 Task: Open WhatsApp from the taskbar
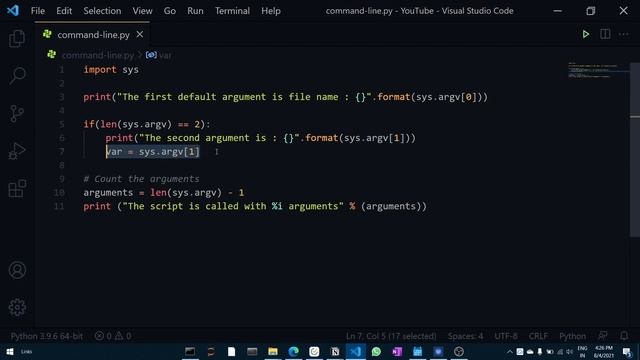click(x=376, y=351)
